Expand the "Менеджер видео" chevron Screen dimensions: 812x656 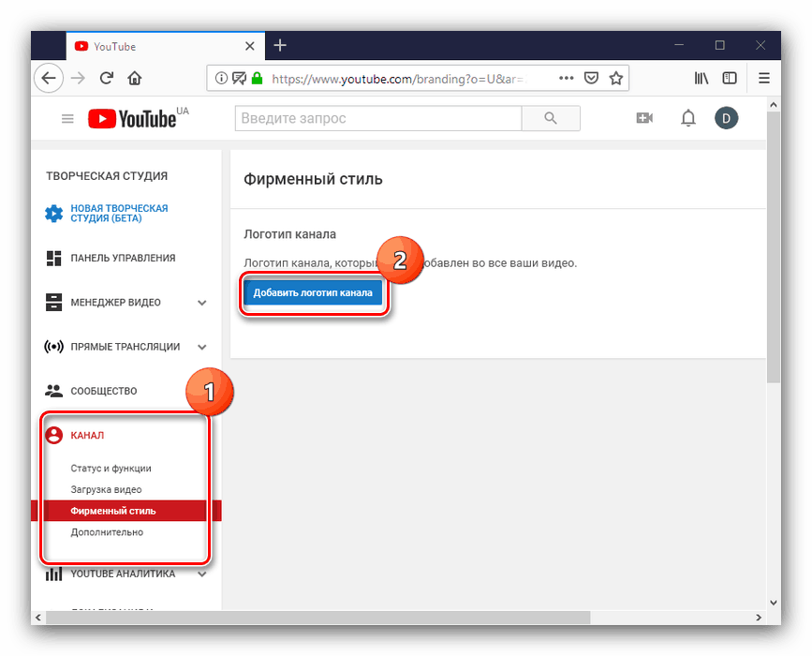coord(202,303)
